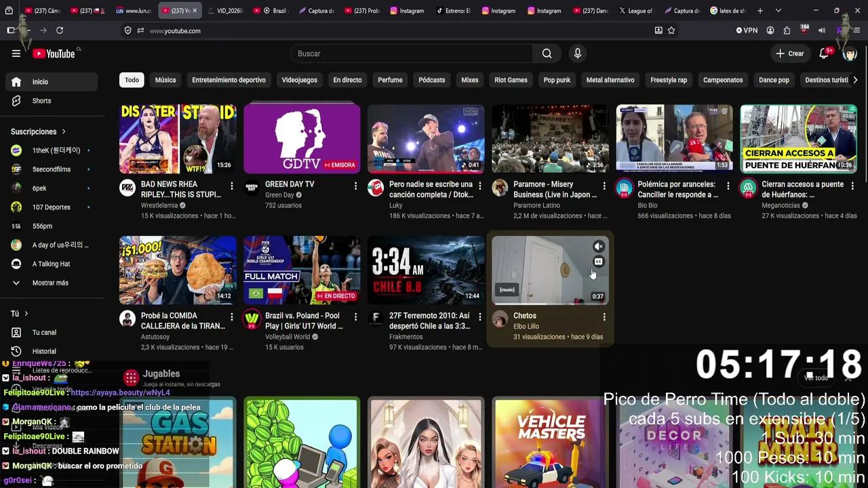Expand the Suscripciones section
Screen dimensions: 868x488
[38, 131]
